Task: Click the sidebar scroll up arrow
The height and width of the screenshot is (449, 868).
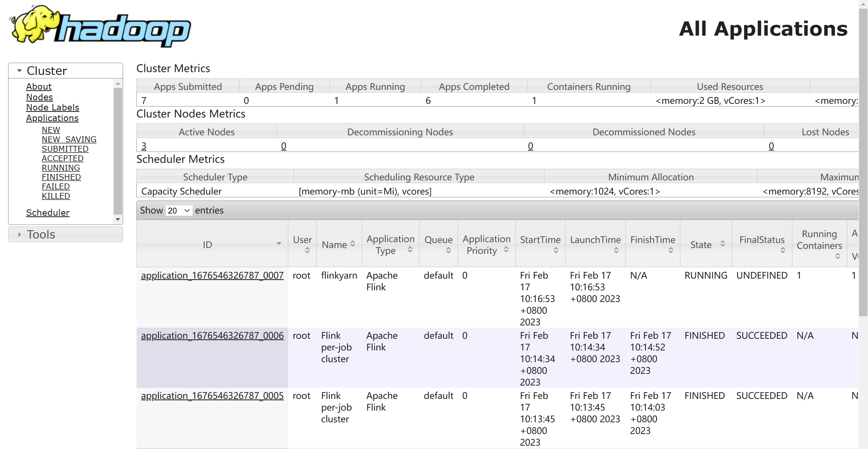Action: pos(118,83)
